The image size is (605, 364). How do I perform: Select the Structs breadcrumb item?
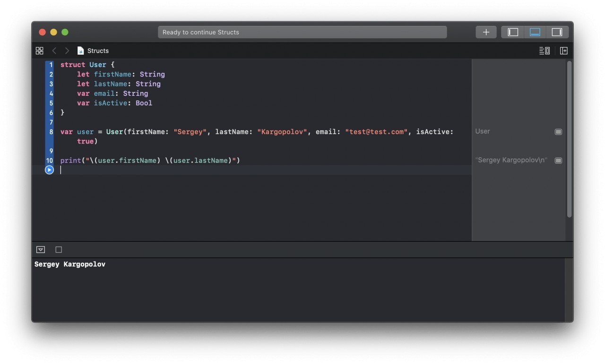click(x=98, y=51)
